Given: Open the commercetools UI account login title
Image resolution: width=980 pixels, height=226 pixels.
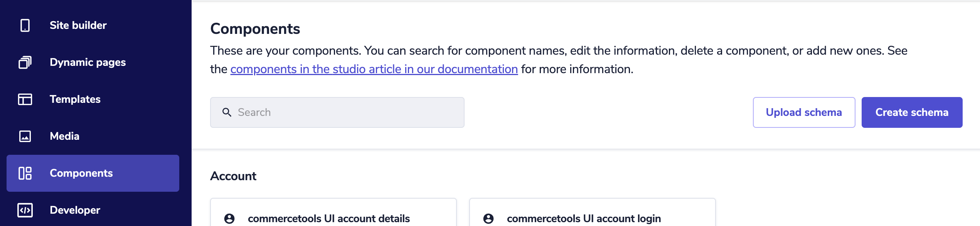Looking at the screenshot, I should tap(584, 219).
